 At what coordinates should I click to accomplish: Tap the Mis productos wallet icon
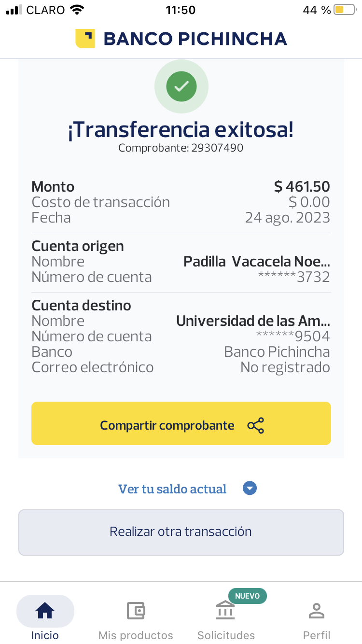point(136,611)
